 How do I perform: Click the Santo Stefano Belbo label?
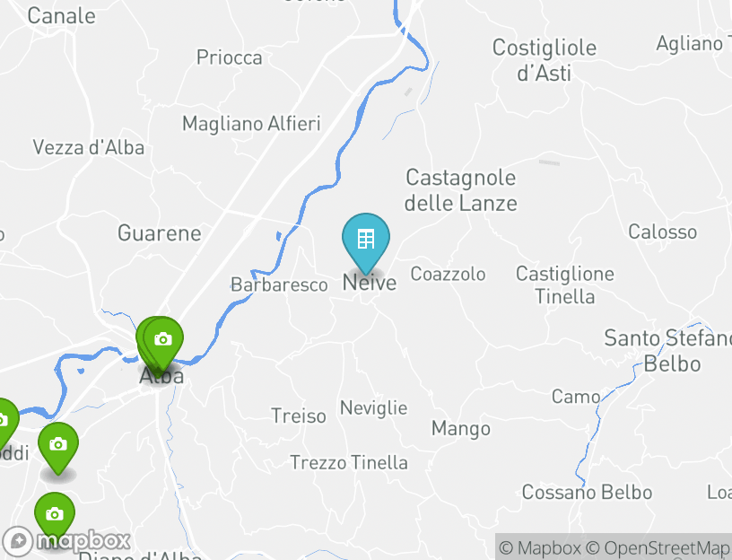point(668,351)
